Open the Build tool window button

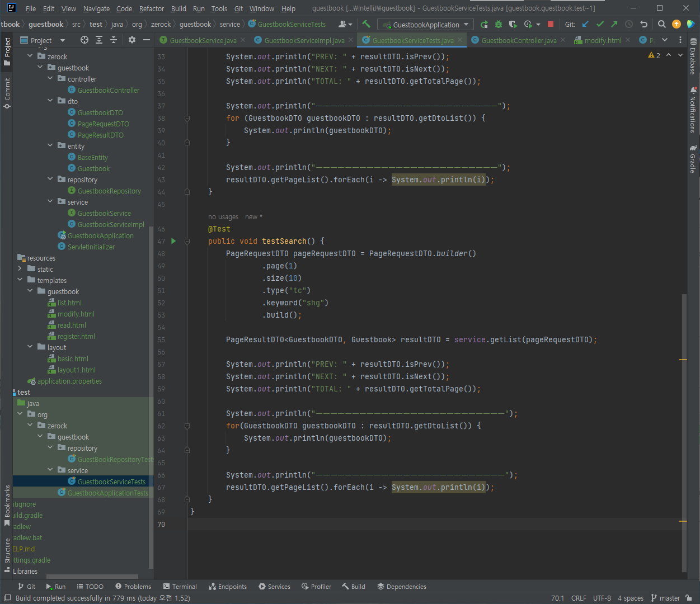click(354, 587)
